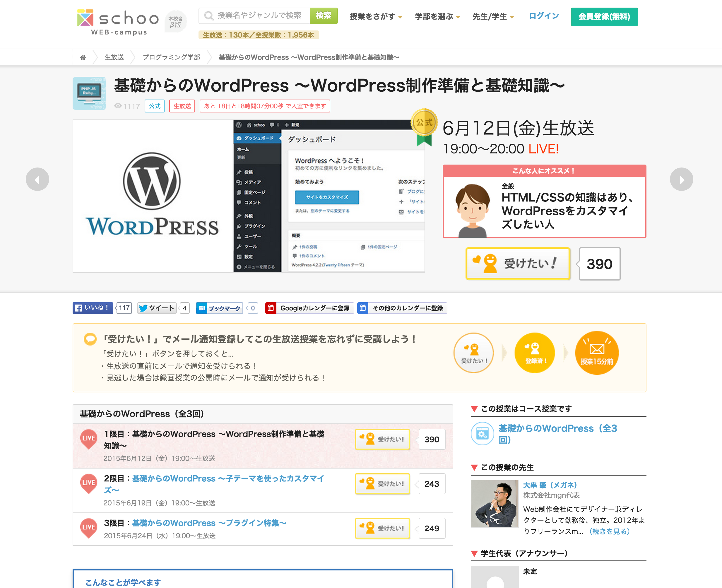
Task: Open 基礎からのWordPress（全3回）course link
Action: pos(558,434)
